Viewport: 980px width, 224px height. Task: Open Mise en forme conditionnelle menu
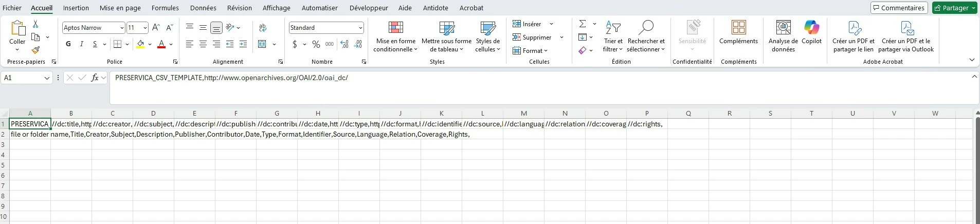[x=395, y=36]
